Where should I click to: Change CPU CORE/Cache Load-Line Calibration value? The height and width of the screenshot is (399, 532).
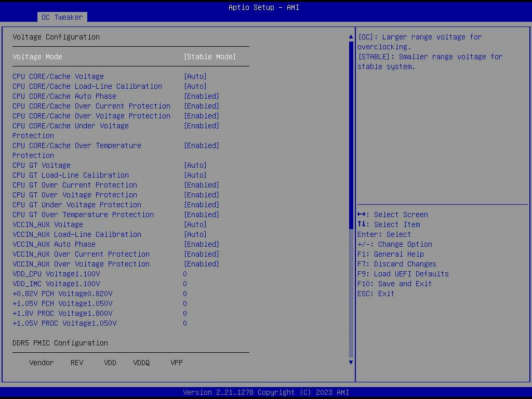click(195, 86)
